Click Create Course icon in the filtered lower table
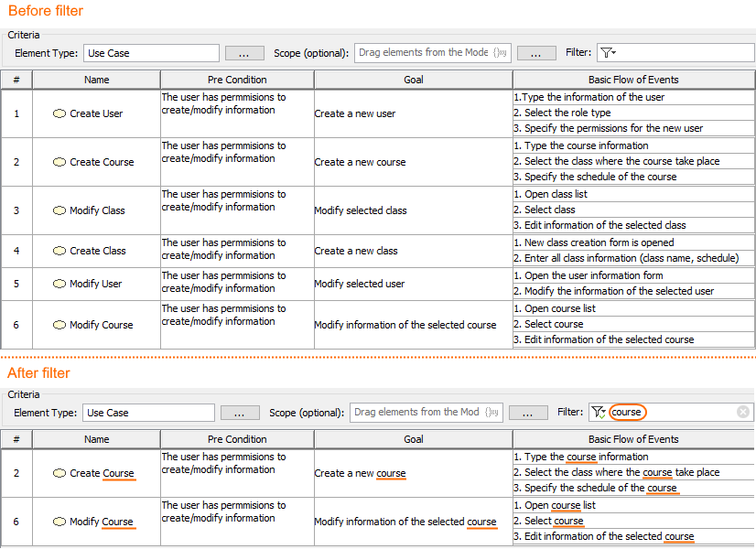Image resolution: width=756 pixels, height=549 pixels. click(59, 473)
